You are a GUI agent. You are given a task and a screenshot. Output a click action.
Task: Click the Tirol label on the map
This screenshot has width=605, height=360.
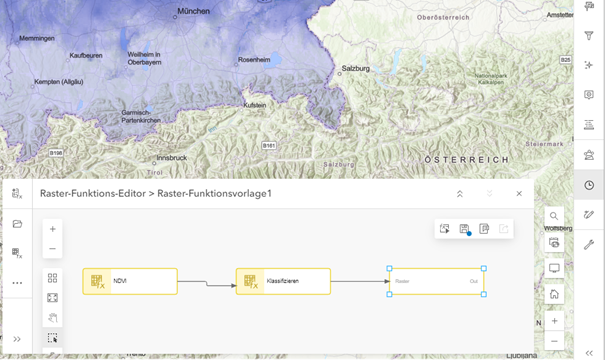click(155, 172)
